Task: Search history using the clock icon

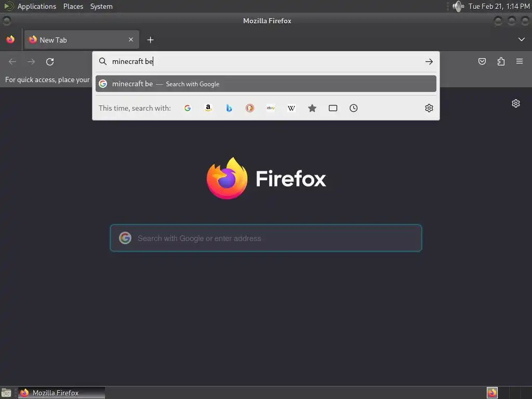Action: (x=353, y=108)
